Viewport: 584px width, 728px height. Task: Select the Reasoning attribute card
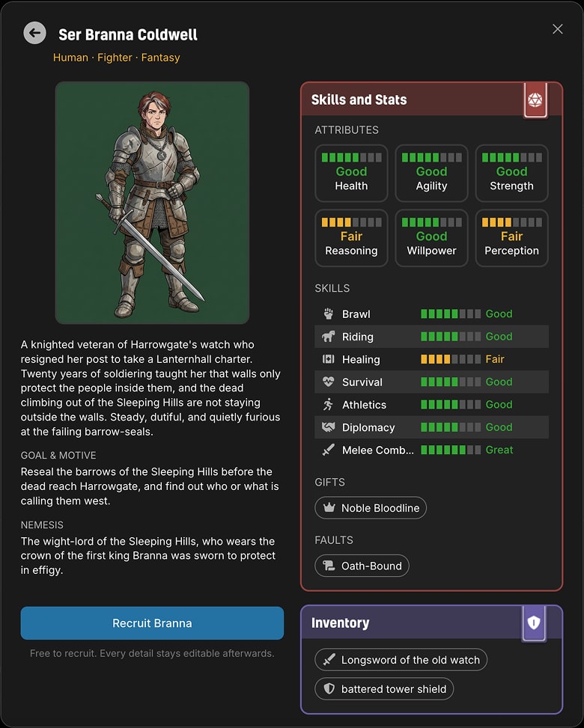click(351, 238)
